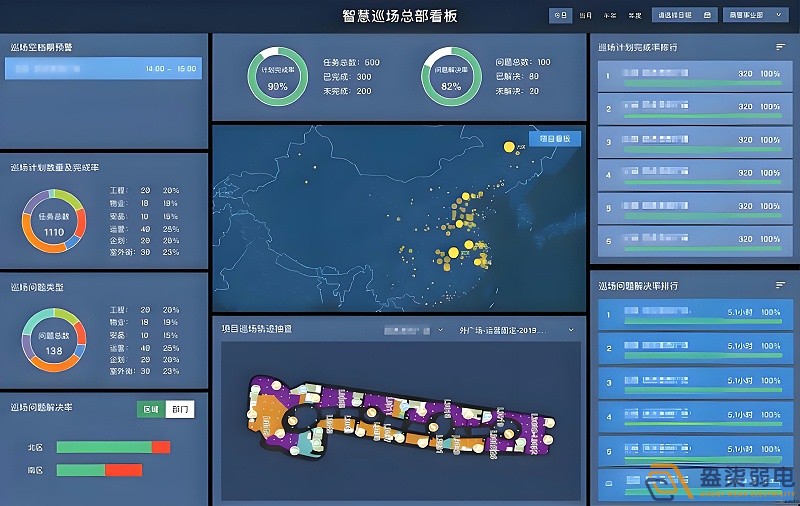Viewport: 800px width, 506px height.
Task: Click sort icon in 巡场问题解决率排行 panel
Action: click(x=780, y=285)
